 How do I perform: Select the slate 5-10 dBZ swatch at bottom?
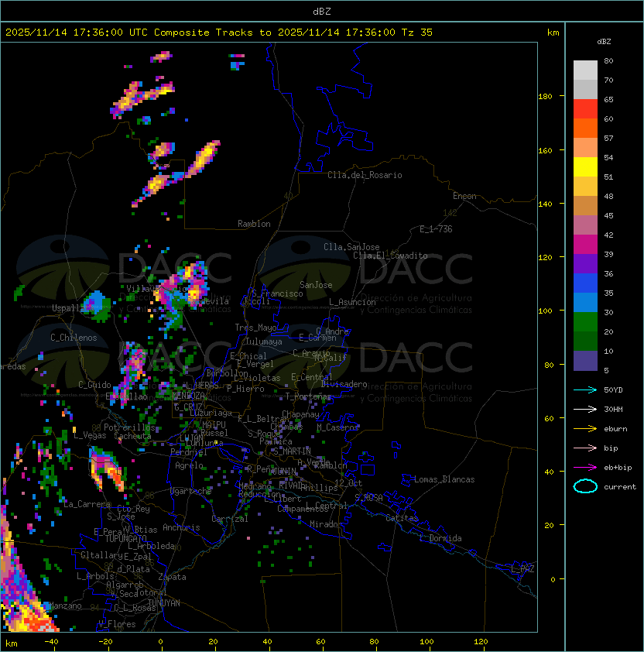coord(585,361)
